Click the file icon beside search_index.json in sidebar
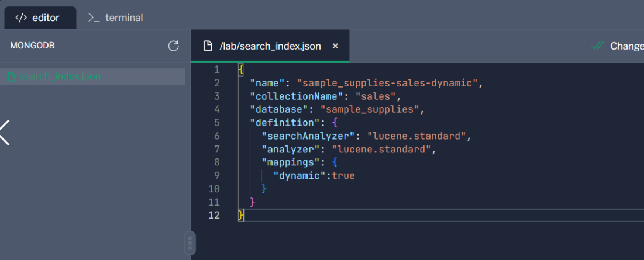The height and width of the screenshot is (260, 644). 11,77
